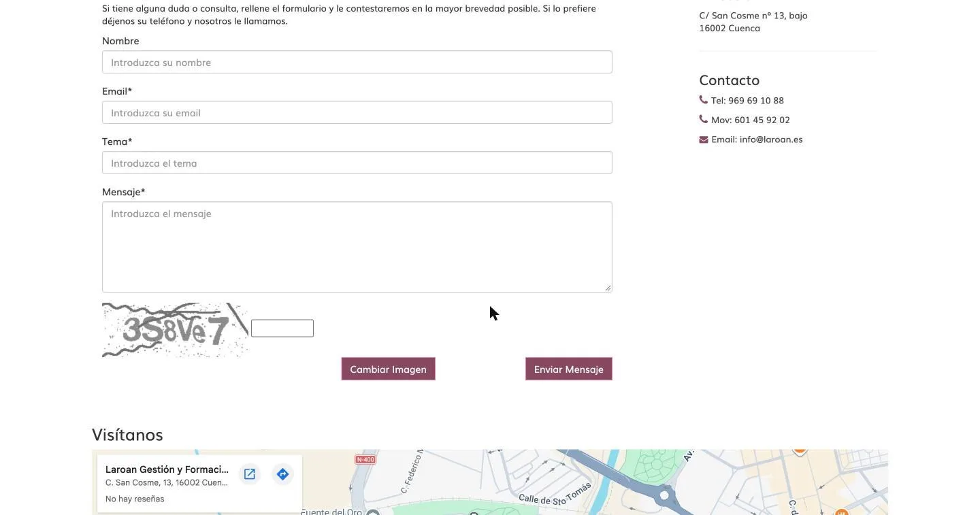Click the phone icon beside Mov number
Image resolution: width=980 pixels, height=515 pixels.
point(704,119)
